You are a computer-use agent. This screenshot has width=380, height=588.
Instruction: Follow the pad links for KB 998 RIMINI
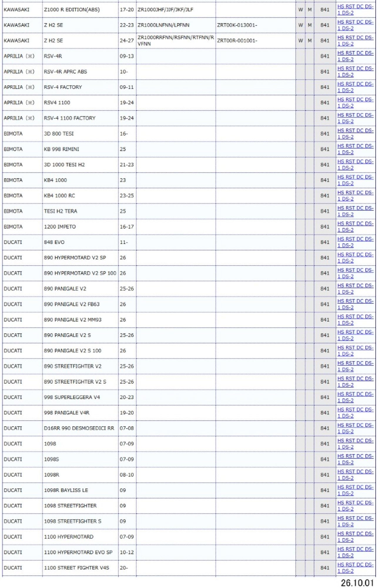(x=355, y=149)
